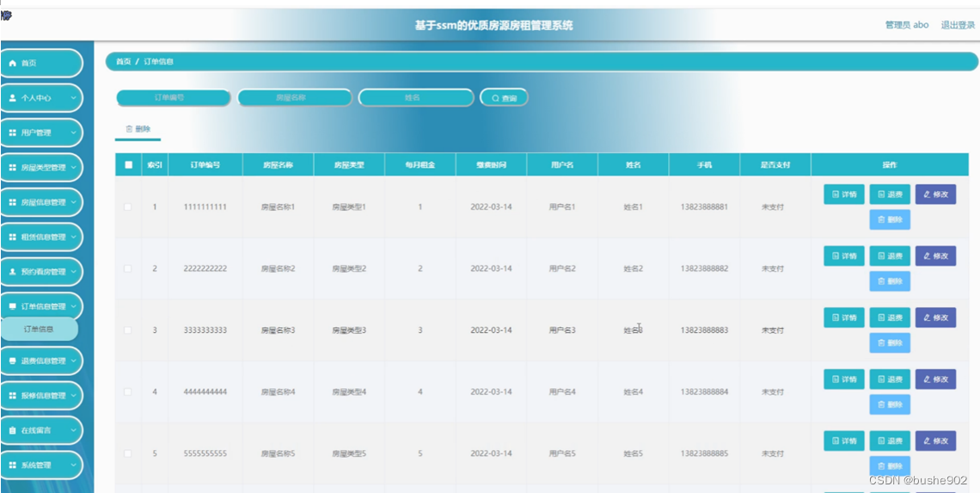This screenshot has height=493, width=980.
Task: Click the 订单编号 column header
Action: [x=205, y=165]
